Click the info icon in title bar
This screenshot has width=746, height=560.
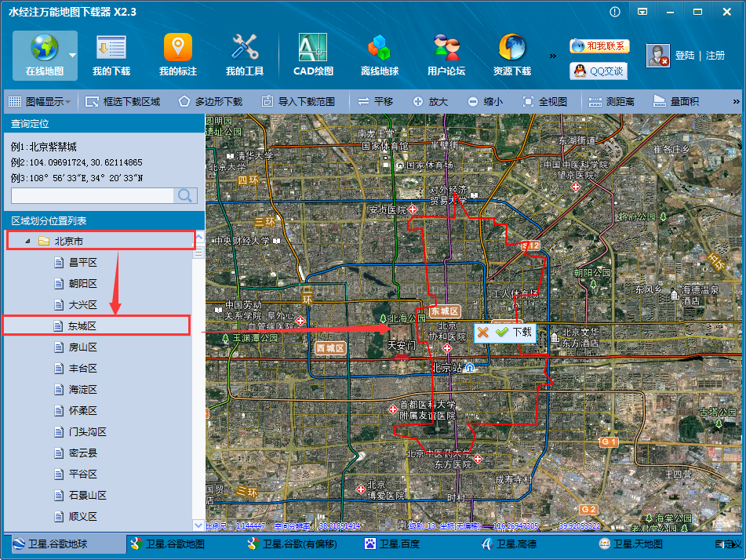(615, 12)
